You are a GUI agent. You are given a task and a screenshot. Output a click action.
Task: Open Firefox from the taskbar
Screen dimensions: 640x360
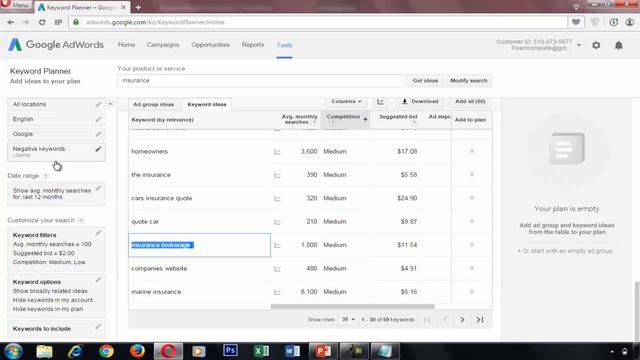point(138,351)
